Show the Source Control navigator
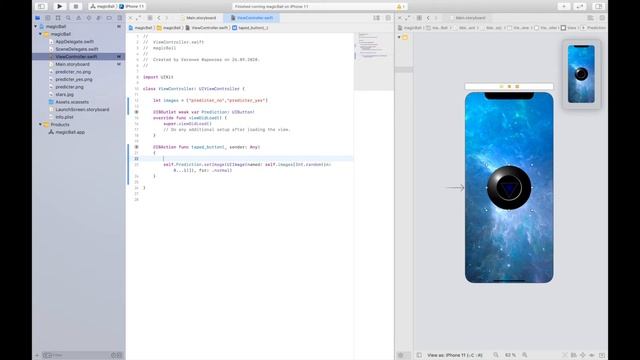 pos(48,18)
